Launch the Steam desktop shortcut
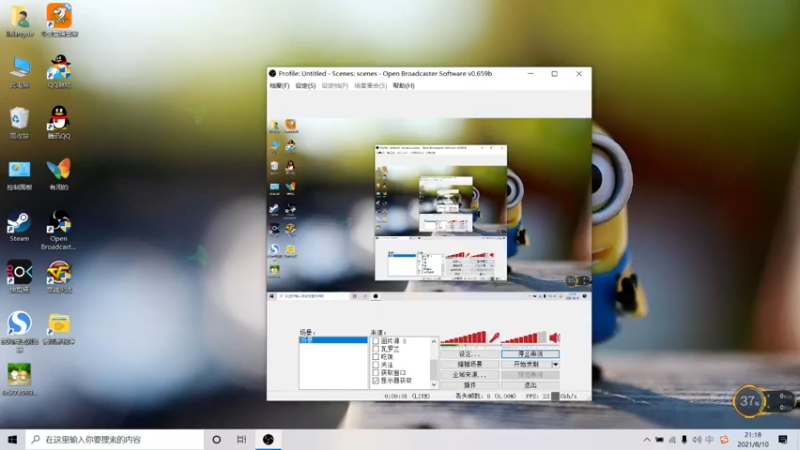 19,227
